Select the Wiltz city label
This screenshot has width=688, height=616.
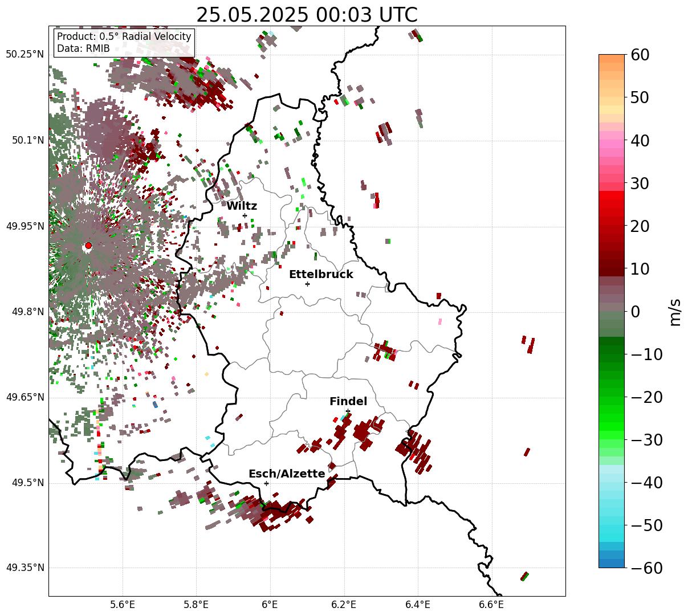click(242, 206)
